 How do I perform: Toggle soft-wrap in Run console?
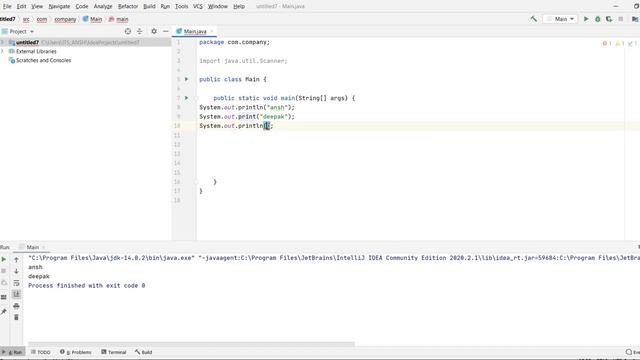[16, 283]
